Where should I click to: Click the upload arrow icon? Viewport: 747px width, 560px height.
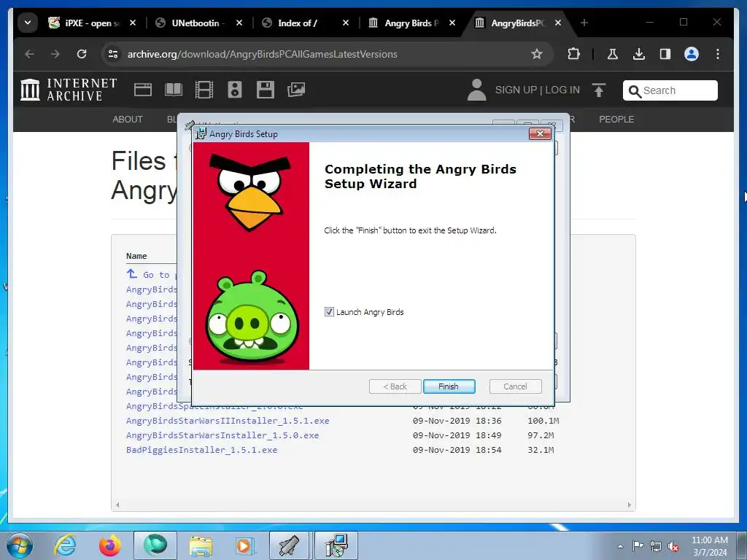pyautogui.click(x=599, y=90)
